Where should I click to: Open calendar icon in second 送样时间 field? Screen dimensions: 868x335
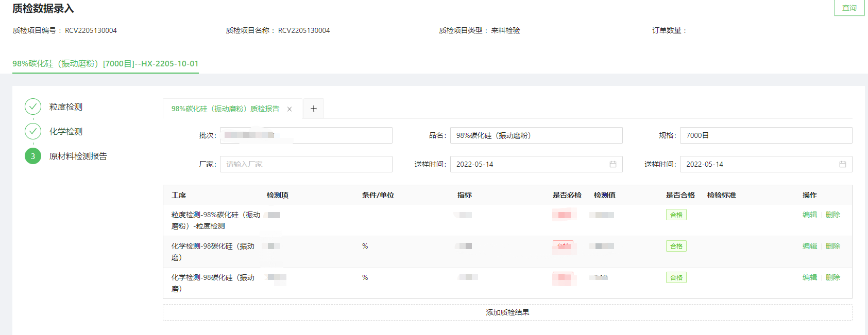(x=842, y=164)
